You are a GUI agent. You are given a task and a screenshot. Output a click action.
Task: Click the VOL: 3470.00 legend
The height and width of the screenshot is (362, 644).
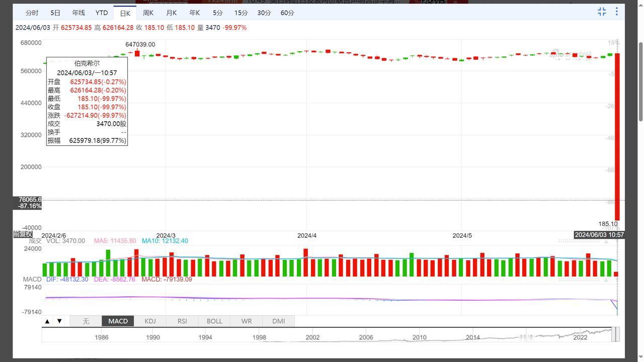pos(65,241)
